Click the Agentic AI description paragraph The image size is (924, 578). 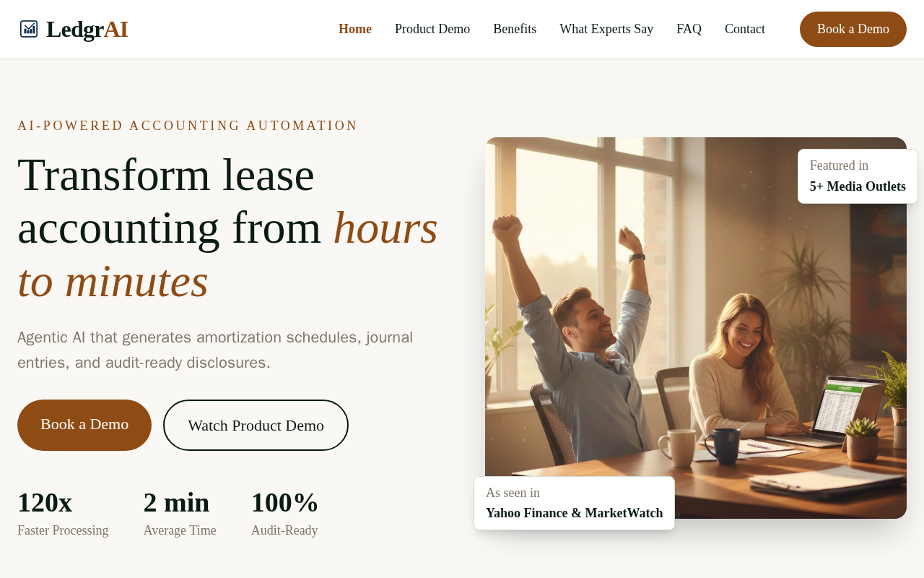coord(215,350)
